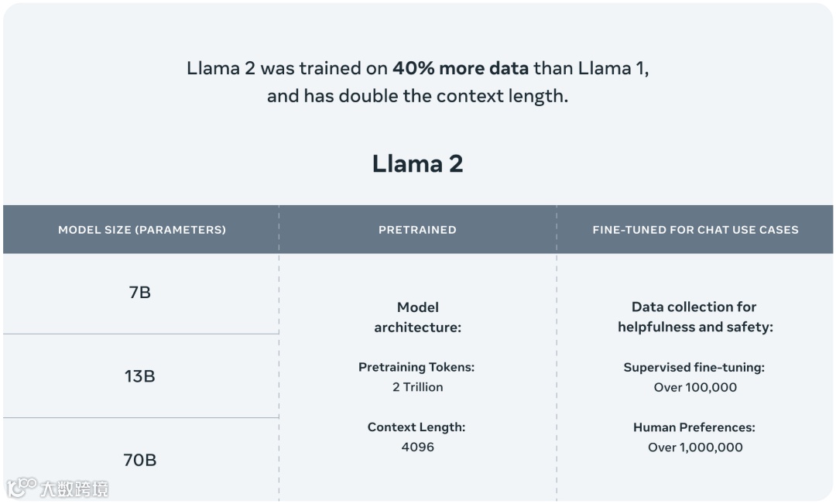Screen dimensions: 836x504
Task: Click the 4096 context length value
Action: click(x=417, y=447)
